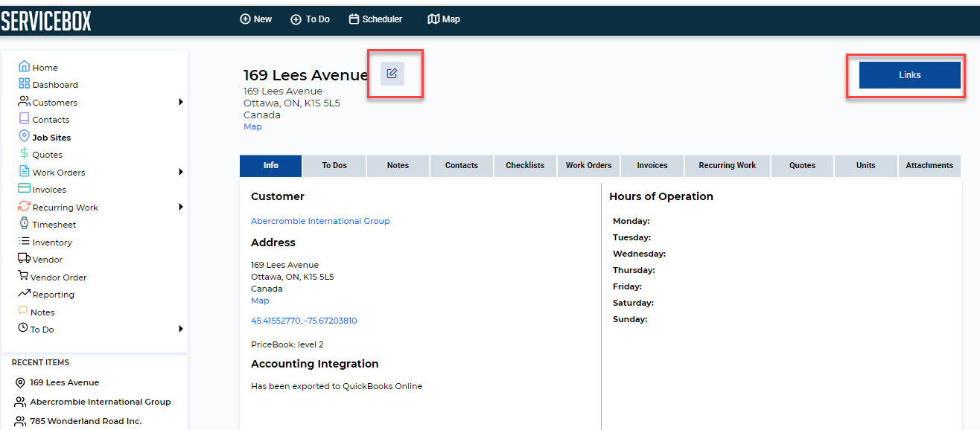
Task: Click the Map link in the Address section
Action: [x=260, y=301]
